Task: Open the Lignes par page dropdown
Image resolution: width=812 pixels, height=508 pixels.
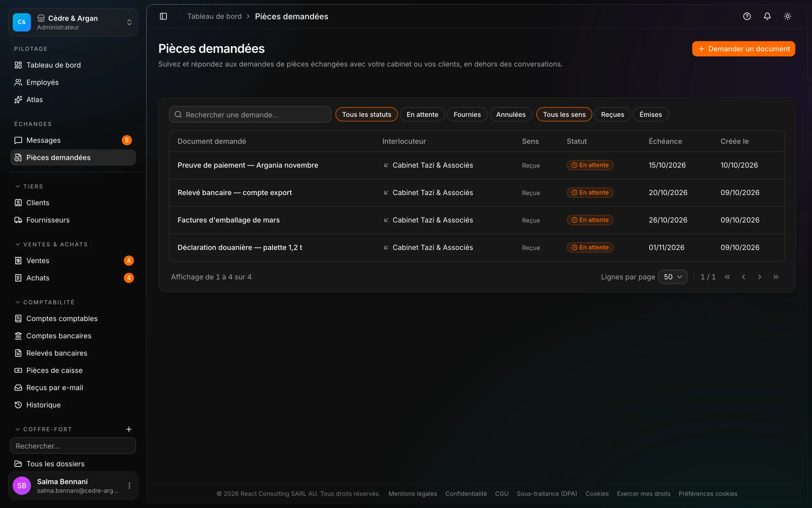Action: point(673,277)
